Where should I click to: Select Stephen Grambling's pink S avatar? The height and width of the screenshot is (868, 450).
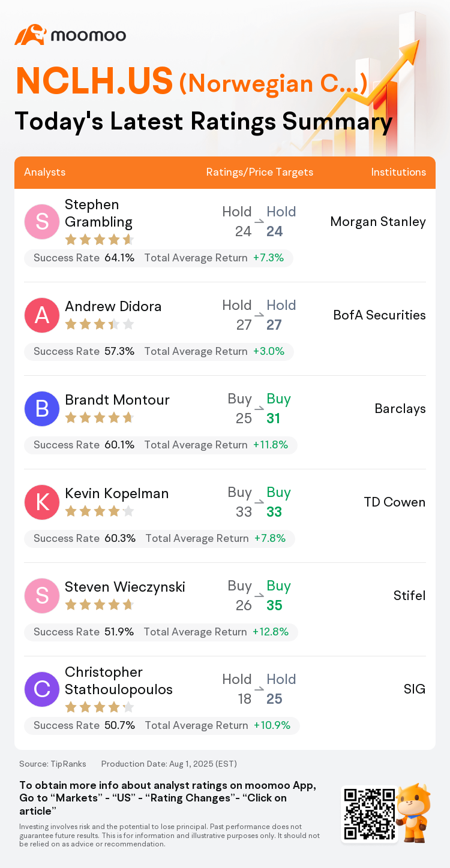(x=42, y=222)
